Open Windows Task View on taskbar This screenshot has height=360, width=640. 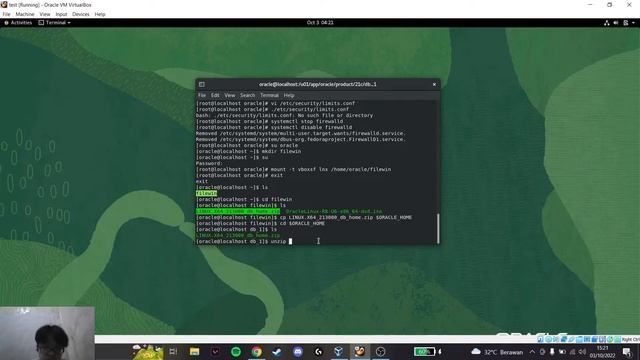173,351
